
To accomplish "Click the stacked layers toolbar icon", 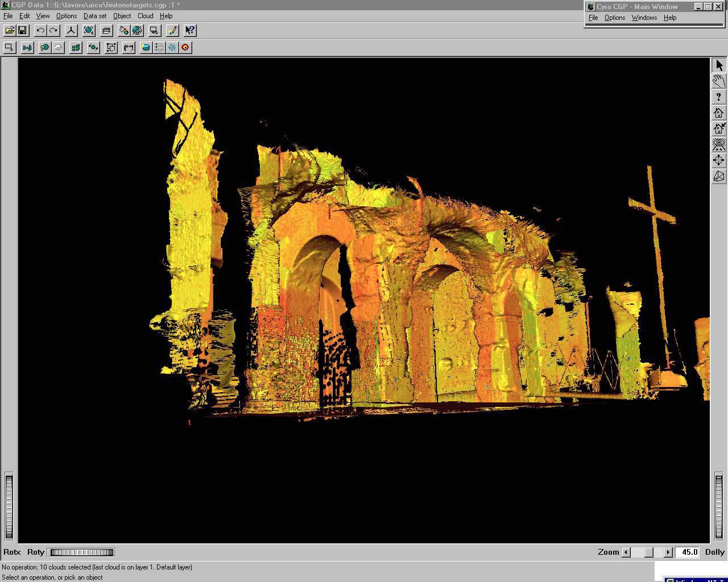I will tap(106, 30).
